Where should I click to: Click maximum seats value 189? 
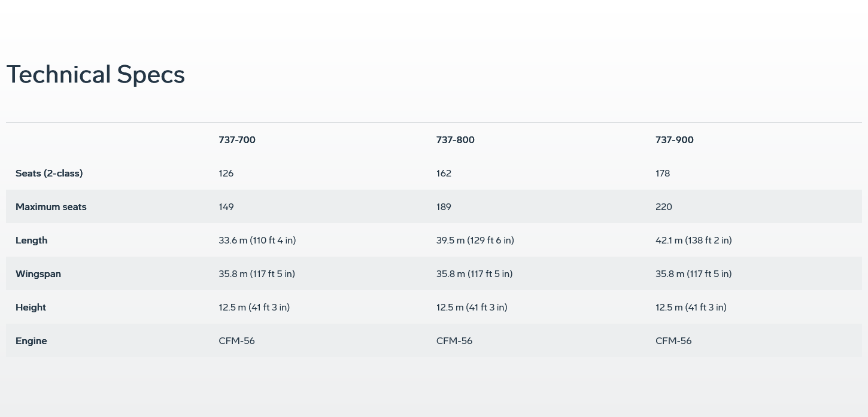(x=444, y=207)
